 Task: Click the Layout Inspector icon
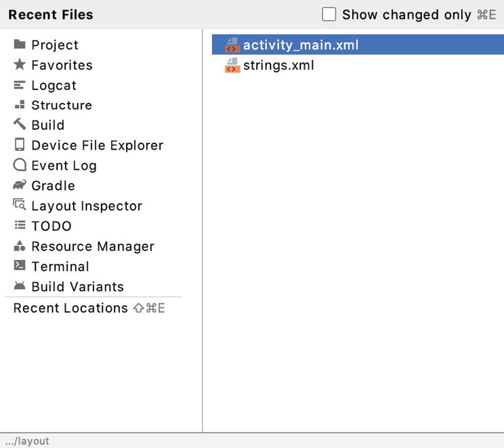click(20, 206)
